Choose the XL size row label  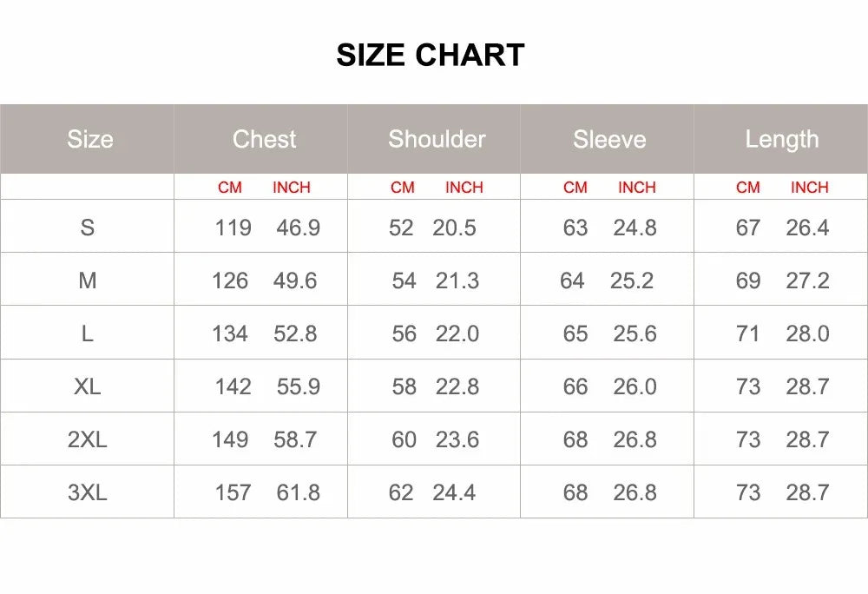click(87, 386)
